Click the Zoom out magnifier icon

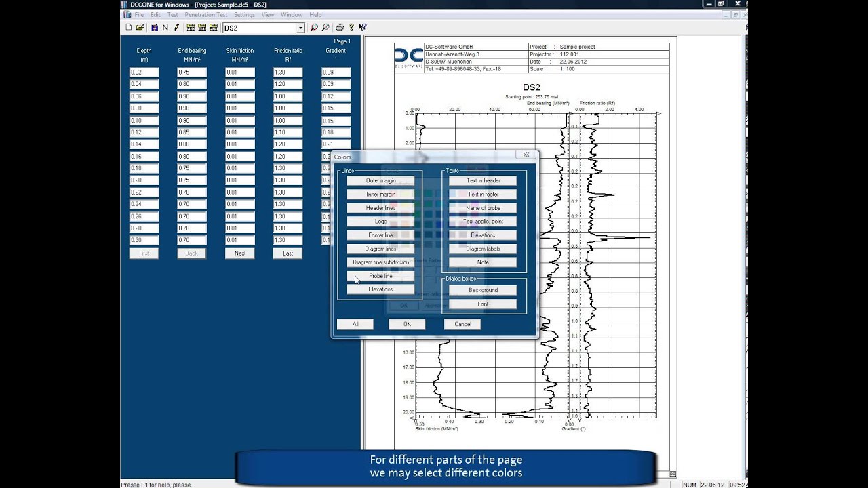tap(325, 28)
